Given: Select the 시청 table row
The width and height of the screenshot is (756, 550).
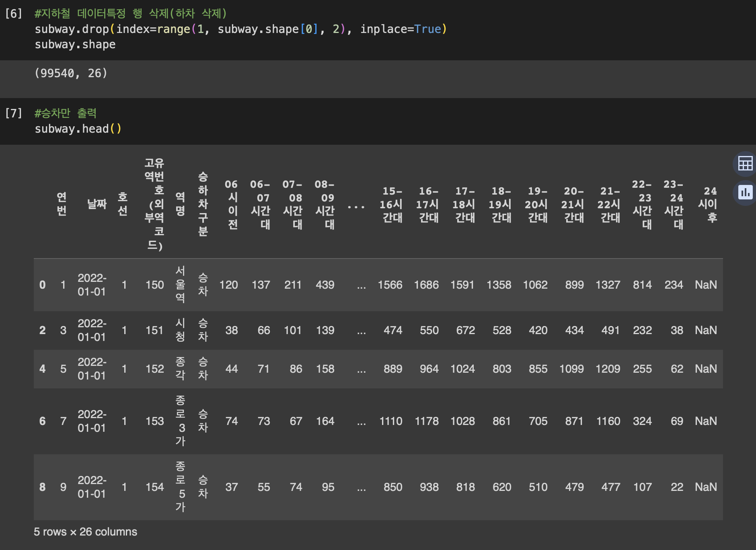Looking at the screenshot, I should point(378,330).
